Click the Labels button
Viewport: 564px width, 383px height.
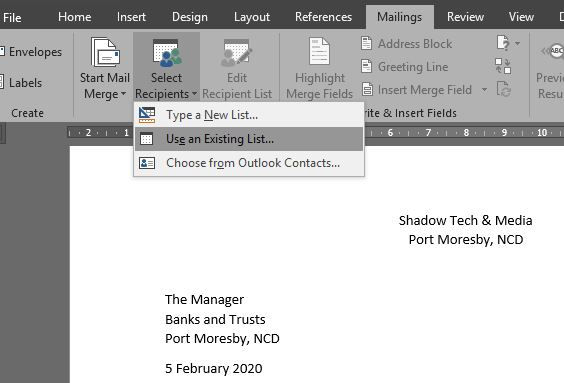pyautogui.click(x=22, y=83)
